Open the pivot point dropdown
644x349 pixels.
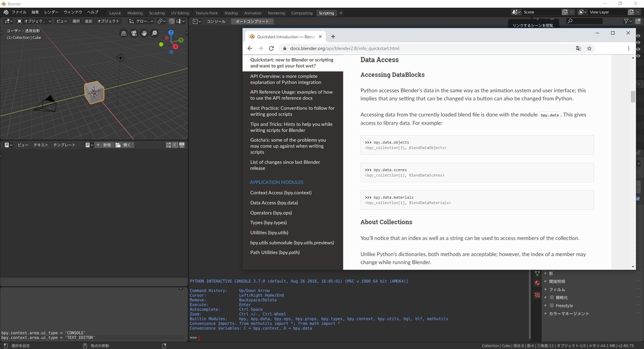click(162, 21)
